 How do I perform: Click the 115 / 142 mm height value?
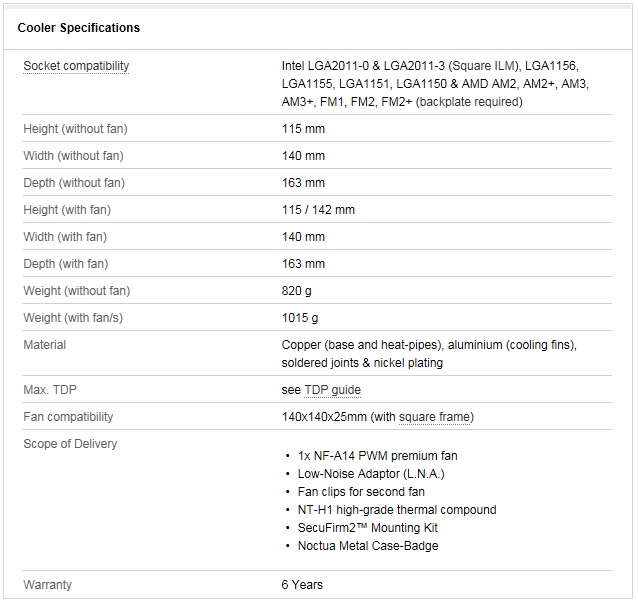318,210
